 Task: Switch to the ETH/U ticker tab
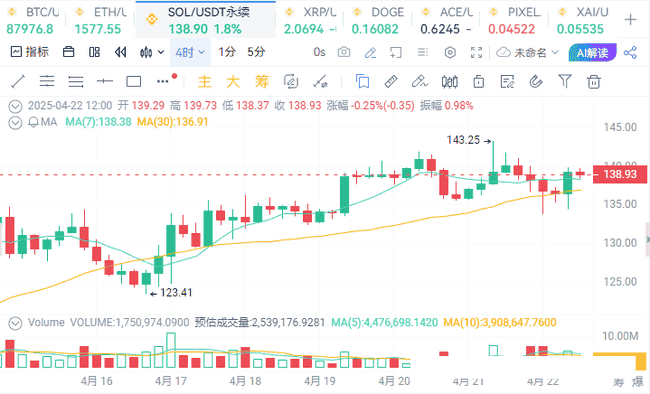(100, 20)
